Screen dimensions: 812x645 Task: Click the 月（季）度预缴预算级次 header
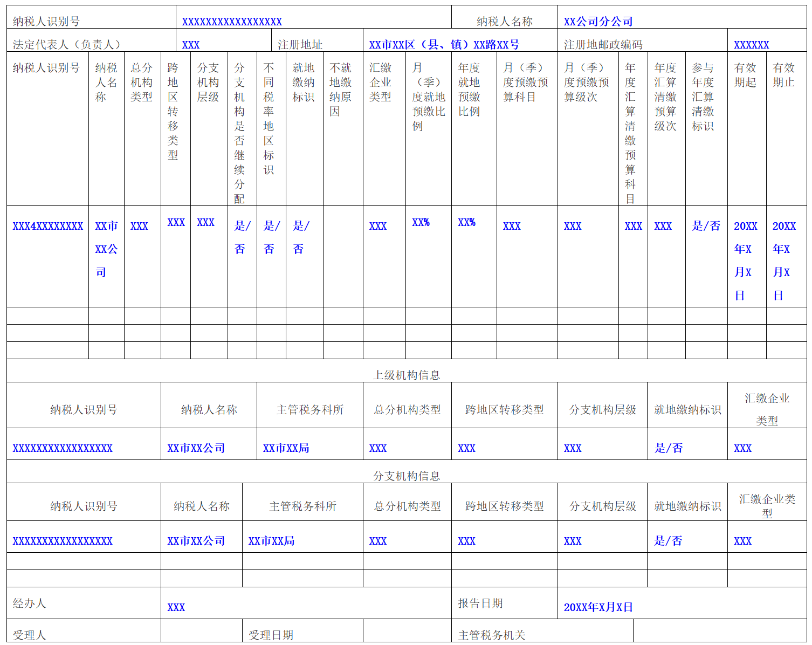[x=586, y=83]
